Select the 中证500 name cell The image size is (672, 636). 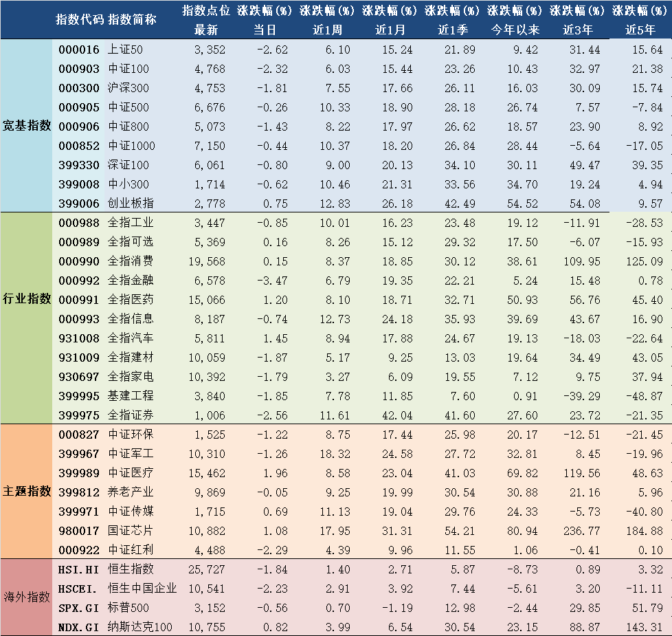pyautogui.click(x=128, y=107)
